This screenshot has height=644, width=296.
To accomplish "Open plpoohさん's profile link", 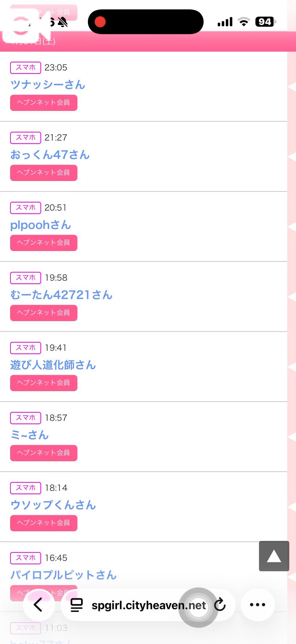I will [40, 225].
